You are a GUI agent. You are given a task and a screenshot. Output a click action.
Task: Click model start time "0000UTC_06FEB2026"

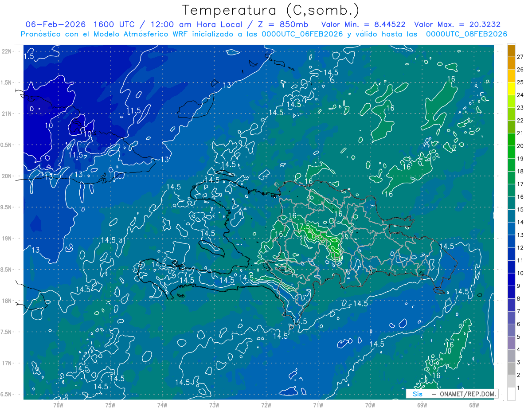pos(302,34)
